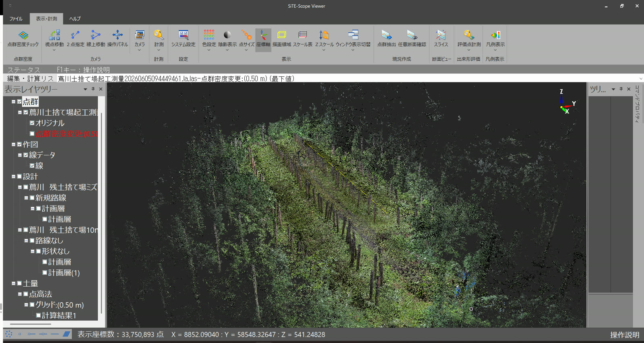Open the スライス section tool
This screenshot has width=644, height=343.
pyautogui.click(x=441, y=39)
